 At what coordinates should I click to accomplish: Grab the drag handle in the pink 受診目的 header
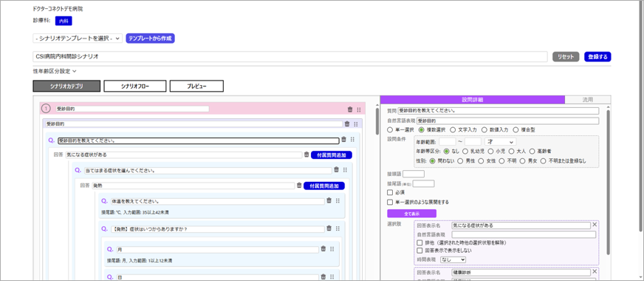click(x=358, y=109)
